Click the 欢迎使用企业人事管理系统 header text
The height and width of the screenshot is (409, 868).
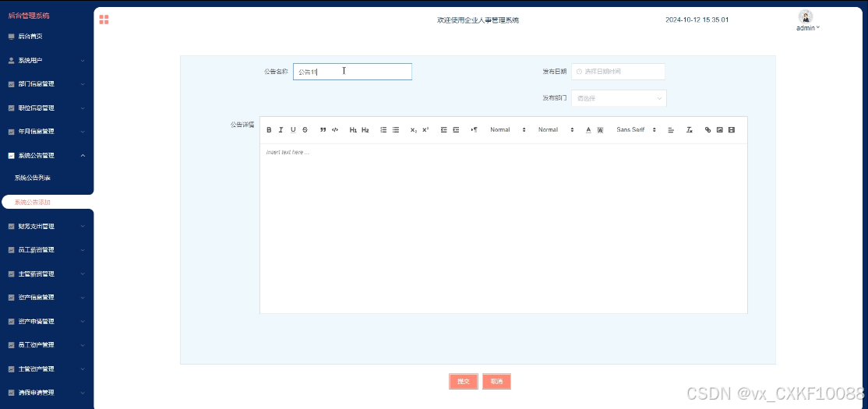tap(478, 20)
